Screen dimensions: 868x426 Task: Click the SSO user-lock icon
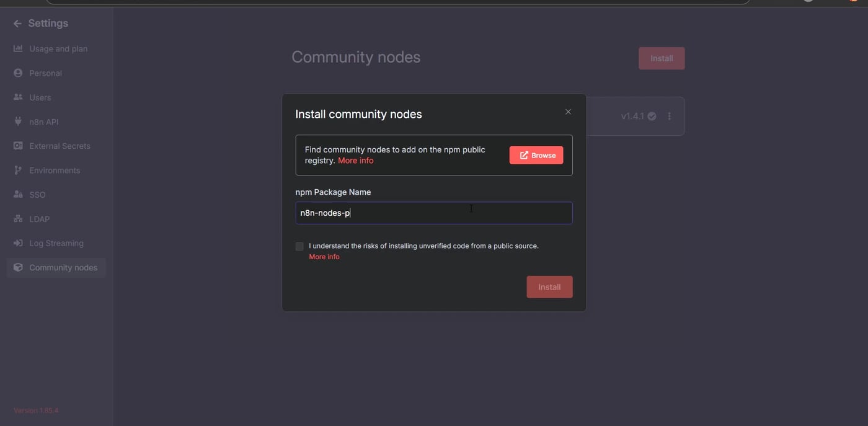(x=18, y=194)
